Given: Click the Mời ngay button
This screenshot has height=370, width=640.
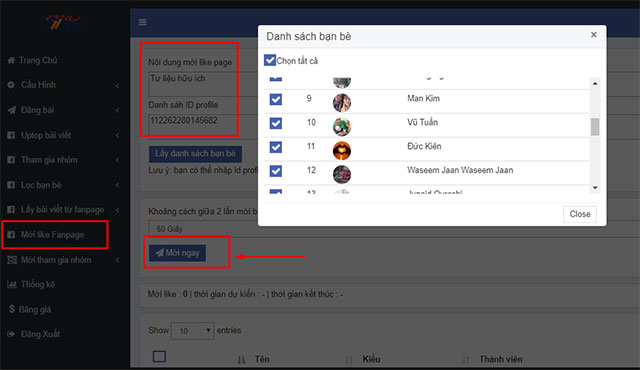Looking at the screenshot, I should (177, 253).
